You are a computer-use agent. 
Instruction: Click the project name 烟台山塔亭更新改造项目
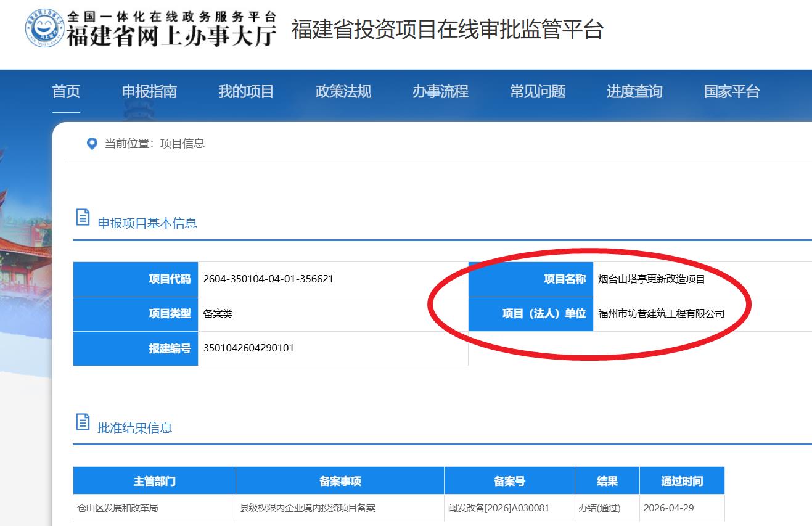tap(651, 279)
